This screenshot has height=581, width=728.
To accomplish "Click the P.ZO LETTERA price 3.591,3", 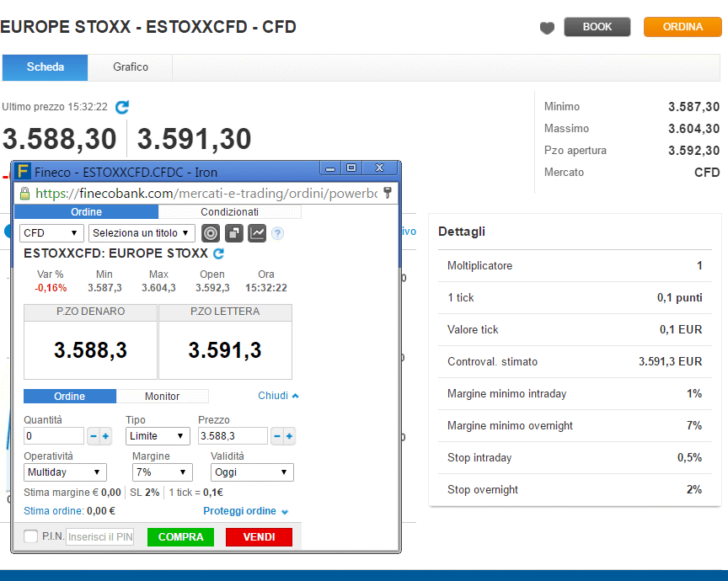I will click(225, 350).
